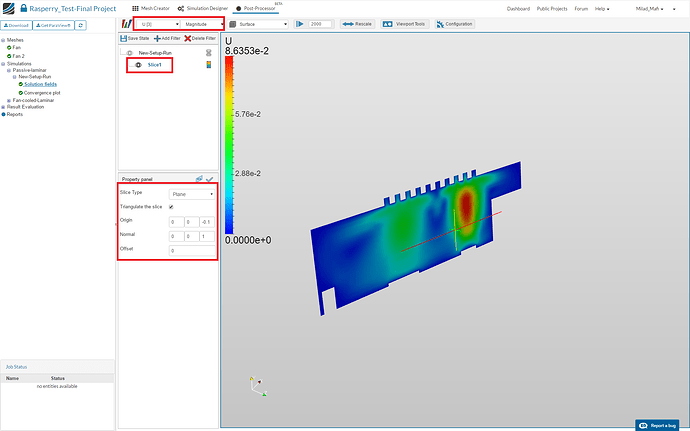Screen dimensions: 690x431
Task: Click the color palette icon left of field dropdown
Action: click(x=125, y=23)
